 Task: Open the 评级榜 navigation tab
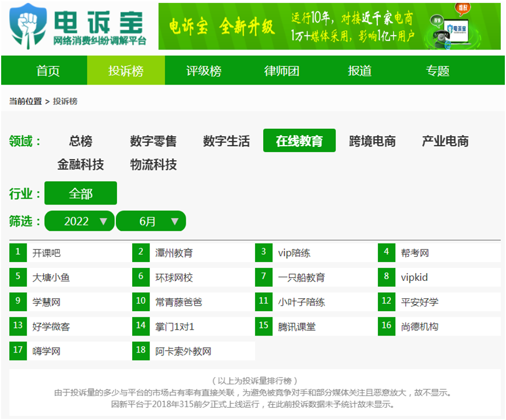tap(204, 70)
